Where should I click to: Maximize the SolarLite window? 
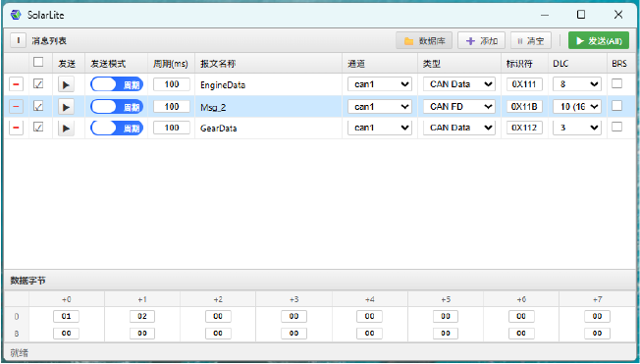coord(581,15)
